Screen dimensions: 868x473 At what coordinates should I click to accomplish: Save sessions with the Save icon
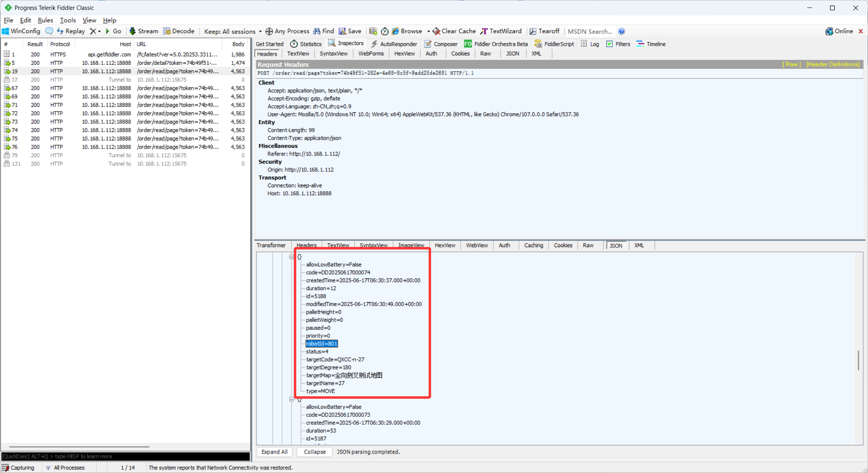click(350, 31)
